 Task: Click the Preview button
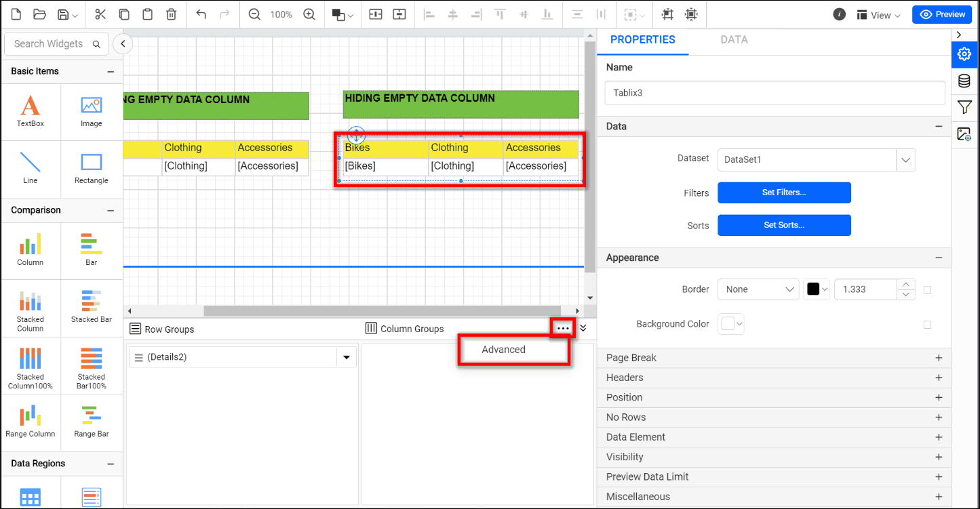tap(942, 14)
